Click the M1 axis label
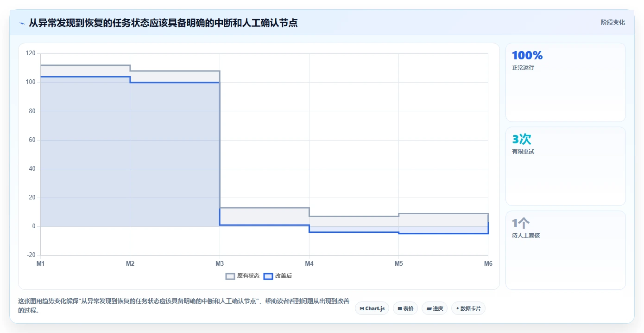This screenshot has width=644, height=333. tap(41, 263)
